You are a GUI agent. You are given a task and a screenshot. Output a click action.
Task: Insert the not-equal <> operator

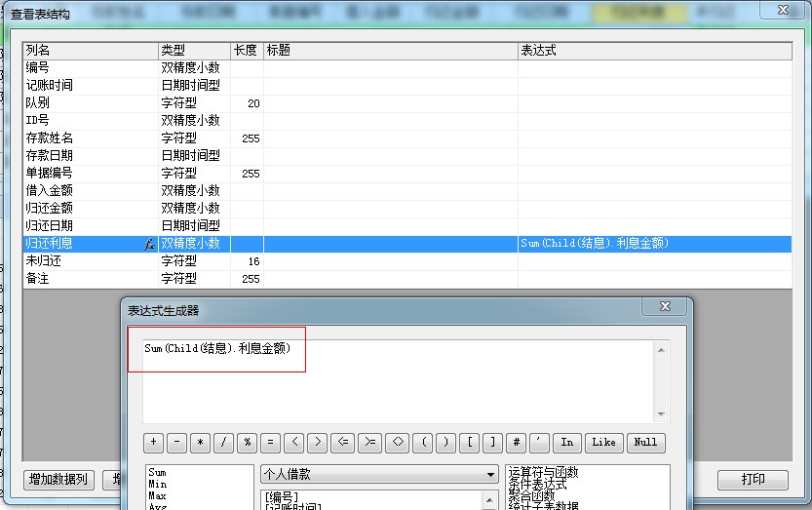point(398,442)
